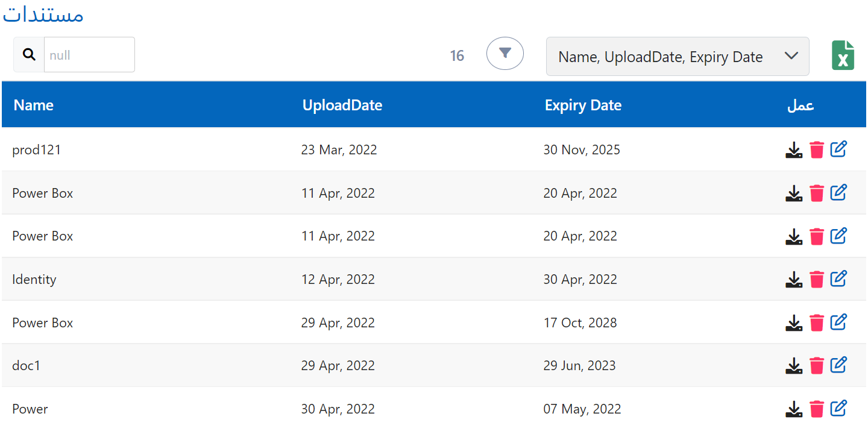
Task: Download the Identity document
Action: pos(794,280)
